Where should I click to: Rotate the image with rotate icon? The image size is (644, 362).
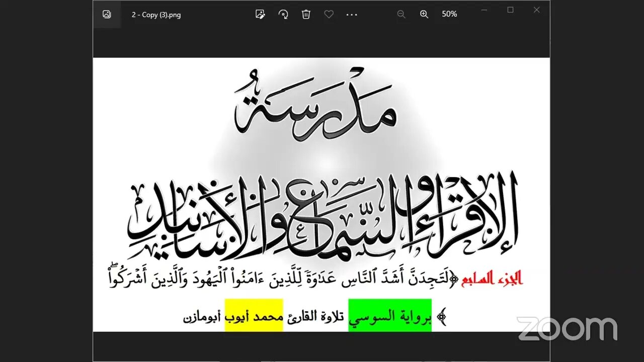[283, 14]
